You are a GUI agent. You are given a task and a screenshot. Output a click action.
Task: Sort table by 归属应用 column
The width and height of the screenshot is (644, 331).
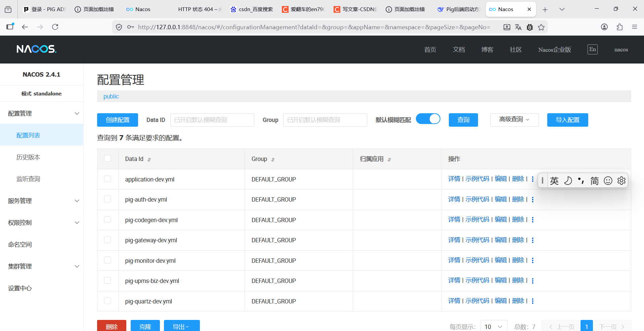point(389,160)
